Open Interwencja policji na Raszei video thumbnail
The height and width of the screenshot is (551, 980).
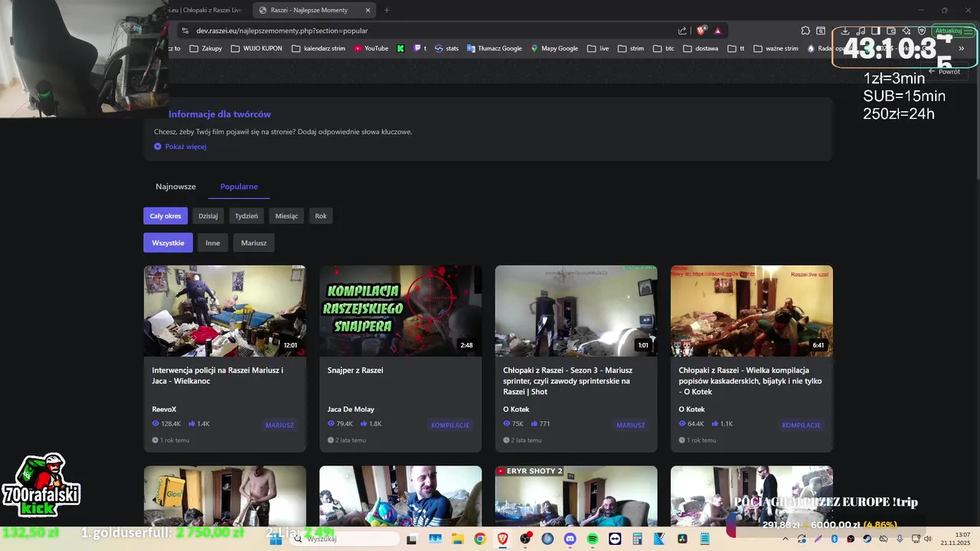[225, 311]
